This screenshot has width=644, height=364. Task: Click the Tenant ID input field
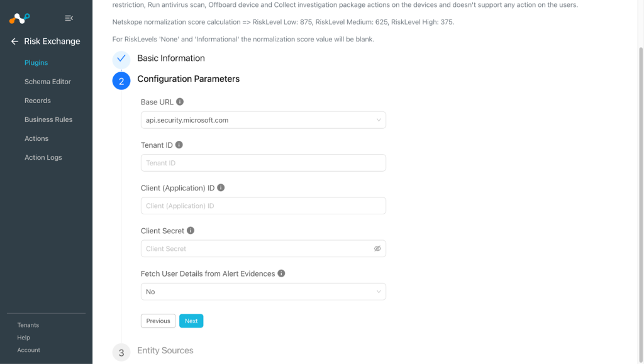[264, 163]
